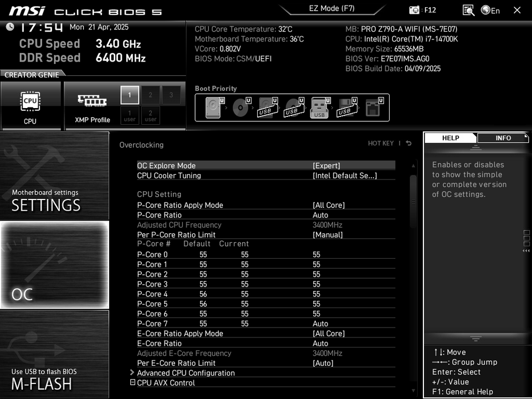
Task: Select network boot device icon
Action: (374, 108)
